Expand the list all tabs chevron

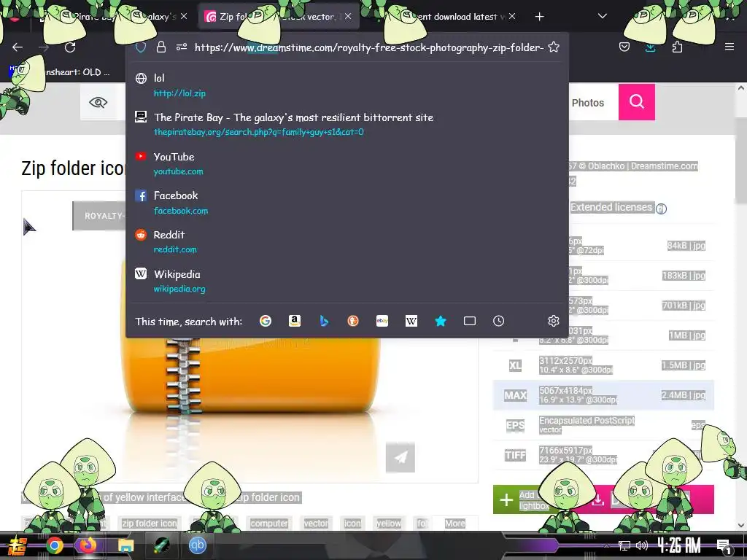pyautogui.click(x=602, y=16)
